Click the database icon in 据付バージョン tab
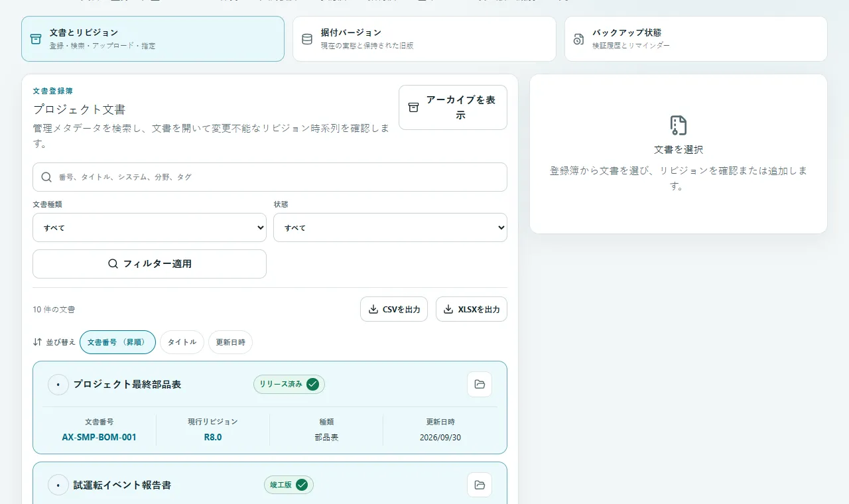The width and height of the screenshot is (849, 504). (307, 39)
